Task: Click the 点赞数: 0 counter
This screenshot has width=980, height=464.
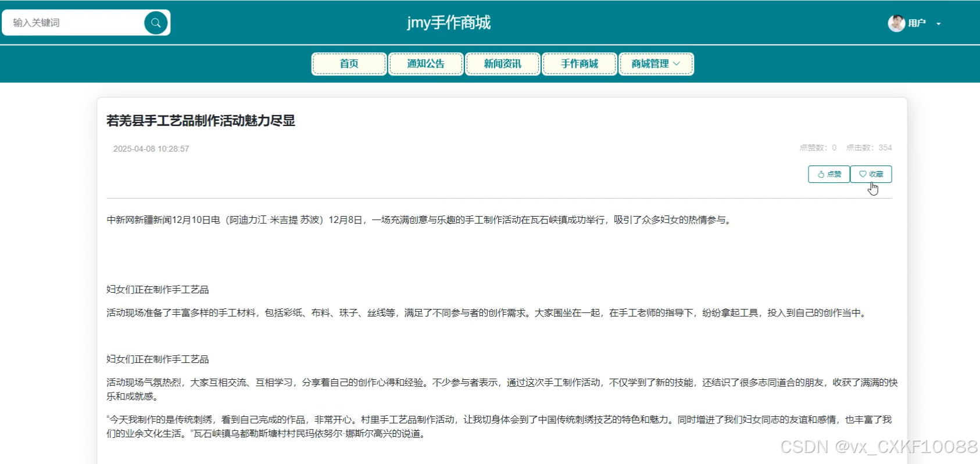Action: pos(818,148)
